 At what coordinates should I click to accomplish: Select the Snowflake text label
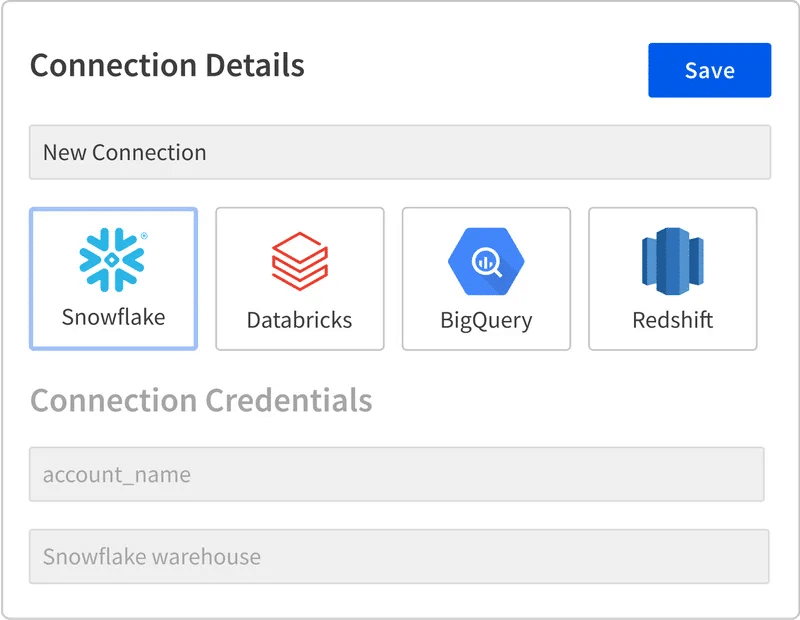click(x=113, y=317)
